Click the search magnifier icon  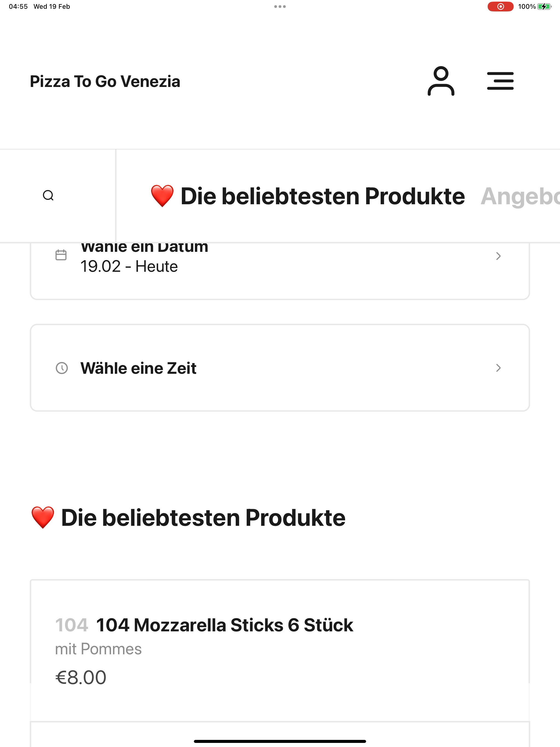coord(48,195)
